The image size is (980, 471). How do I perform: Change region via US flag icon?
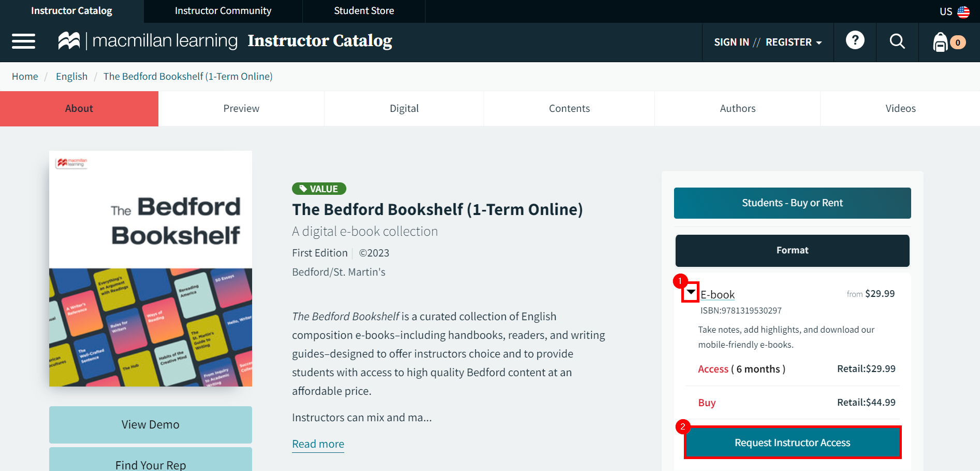point(963,11)
